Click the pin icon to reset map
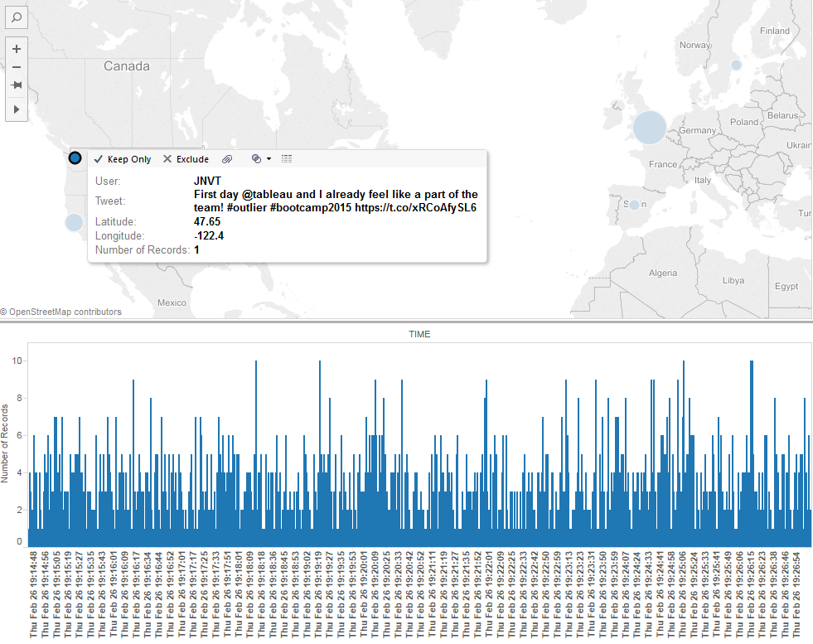The image size is (813, 644). (17, 85)
